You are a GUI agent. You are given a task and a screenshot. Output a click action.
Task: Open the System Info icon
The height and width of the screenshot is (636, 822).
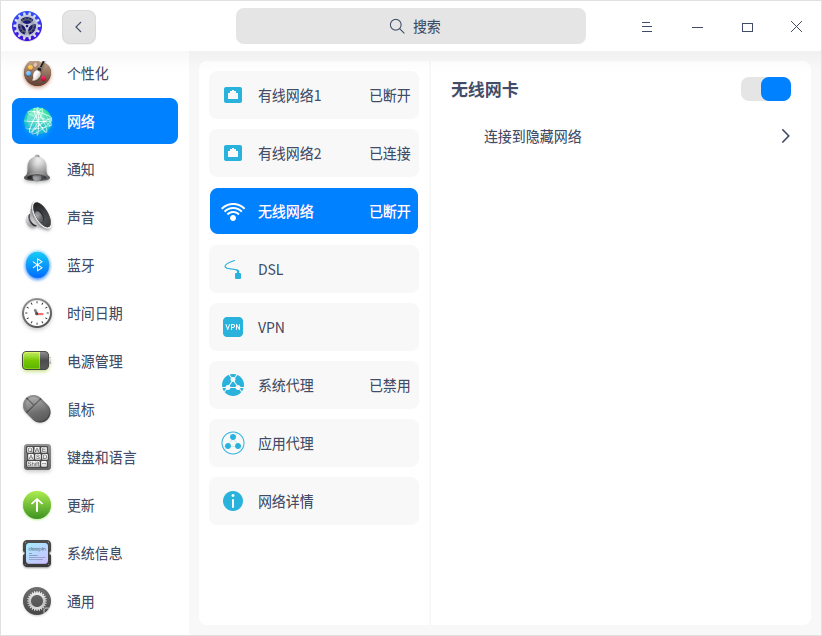(x=37, y=553)
